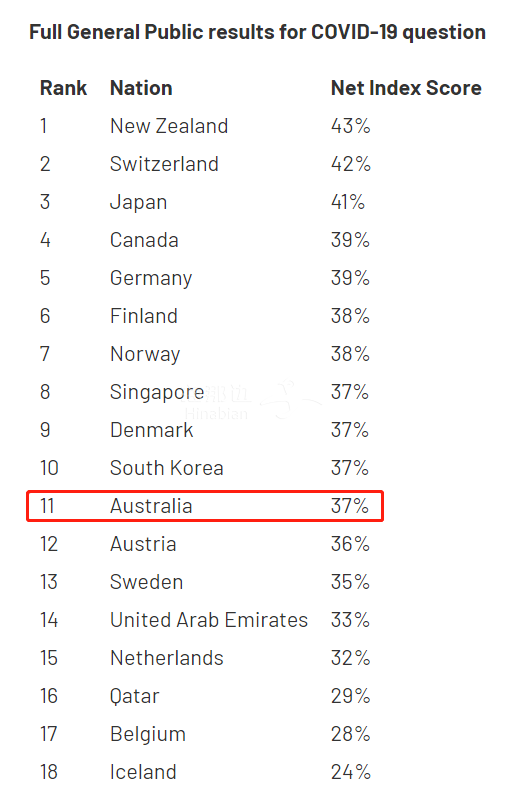Click the Germany nation entry

(x=151, y=278)
